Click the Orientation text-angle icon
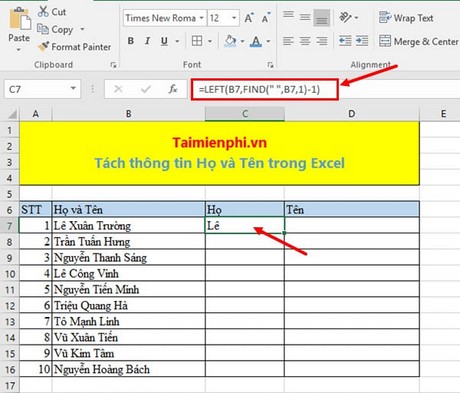The height and width of the screenshot is (393, 460). (345, 17)
